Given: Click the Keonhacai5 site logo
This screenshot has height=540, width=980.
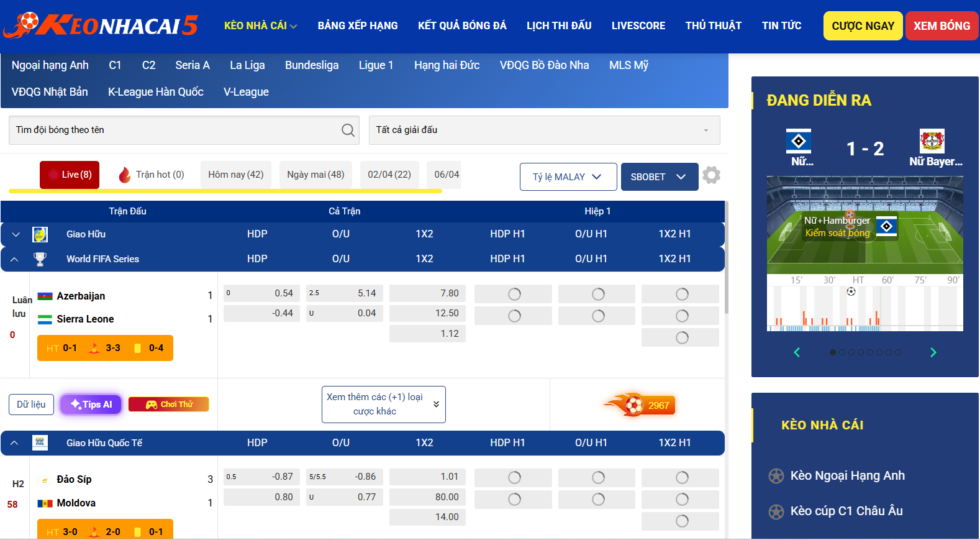Looking at the screenshot, I should coord(101,25).
